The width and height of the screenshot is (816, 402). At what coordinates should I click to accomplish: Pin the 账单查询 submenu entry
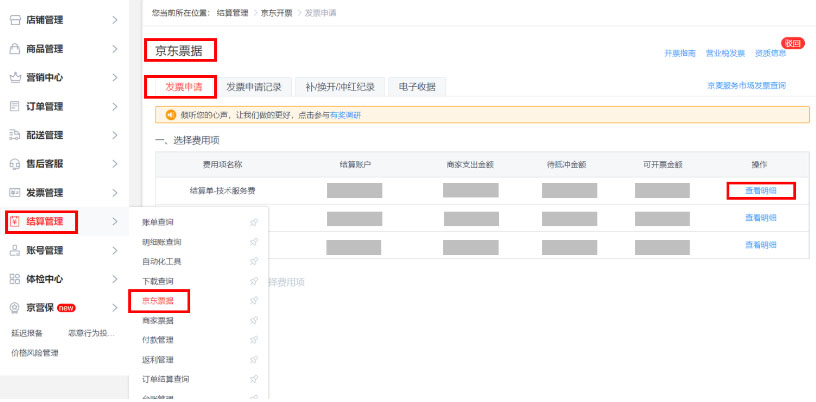253,222
